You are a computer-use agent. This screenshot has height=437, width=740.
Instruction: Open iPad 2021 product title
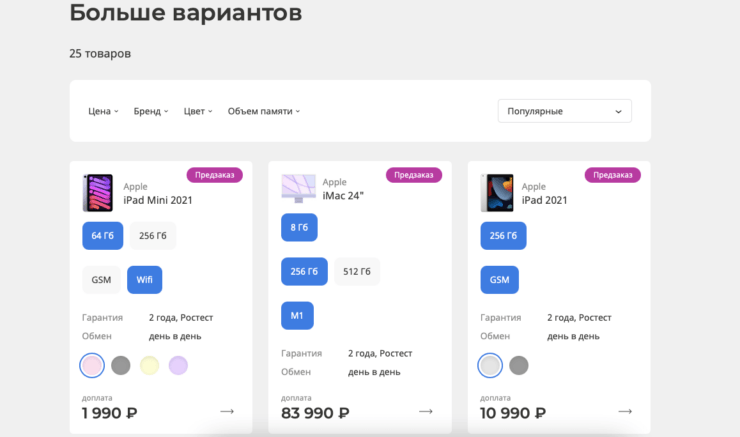point(544,200)
